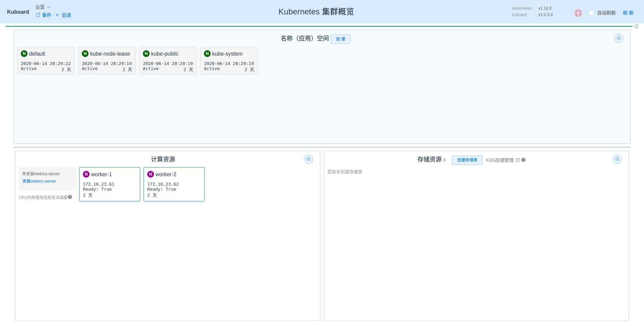Image resolution: width=644 pixels, height=327 pixels.
Task: Click the namespaces panel magnifier icon
Action: click(x=619, y=38)
